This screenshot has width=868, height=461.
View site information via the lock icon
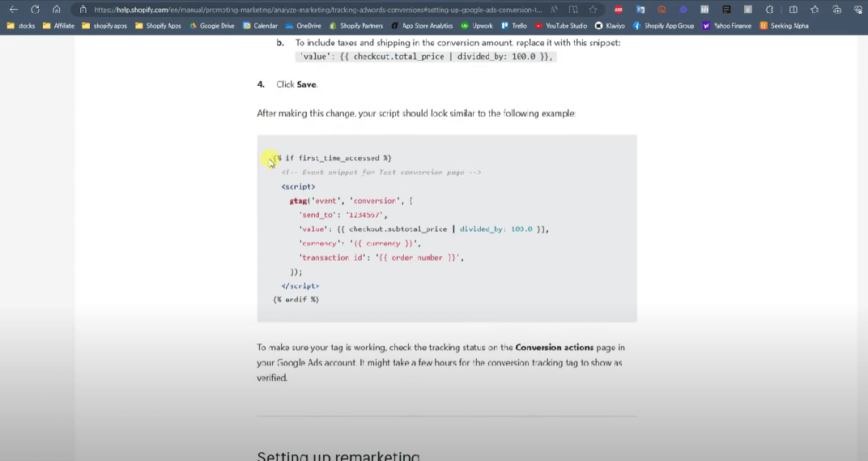tap(83, 10)
